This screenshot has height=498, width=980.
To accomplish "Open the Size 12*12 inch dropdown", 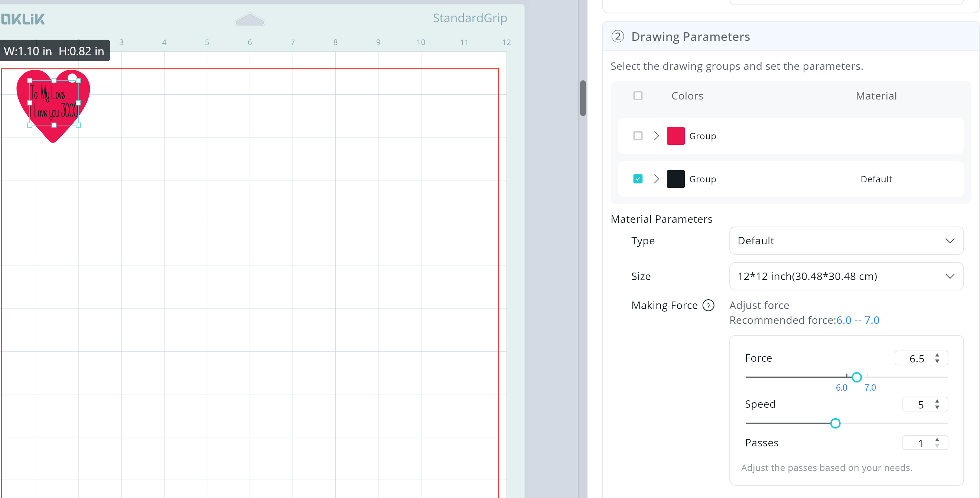I will pyautogui.click(x=846, y=276).
